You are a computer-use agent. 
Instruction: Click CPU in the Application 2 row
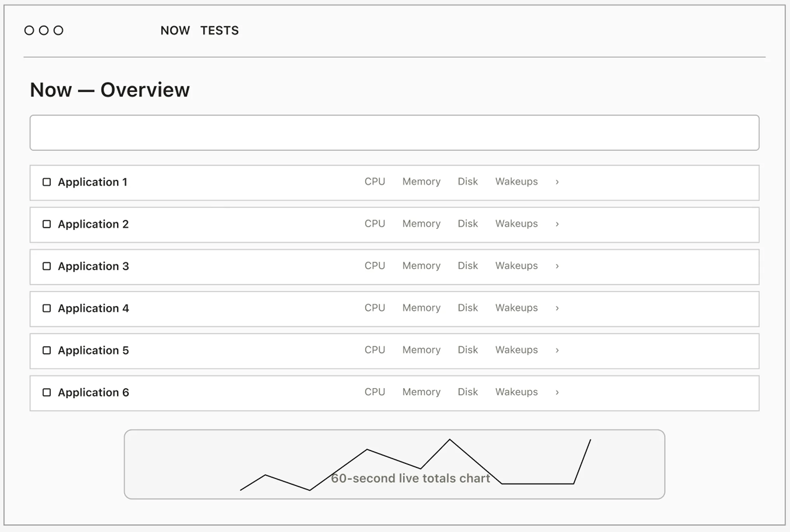click(x=375, y=224)
